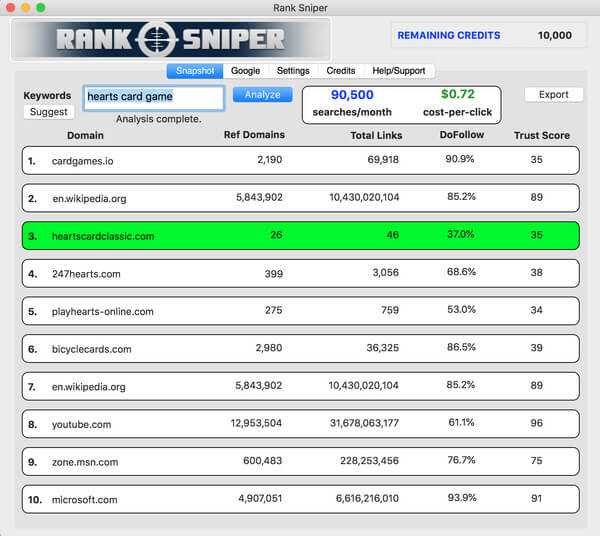Click total links value 228,253,456
The width and height of the screenshot is (600, 536).
tap(369, 461)
